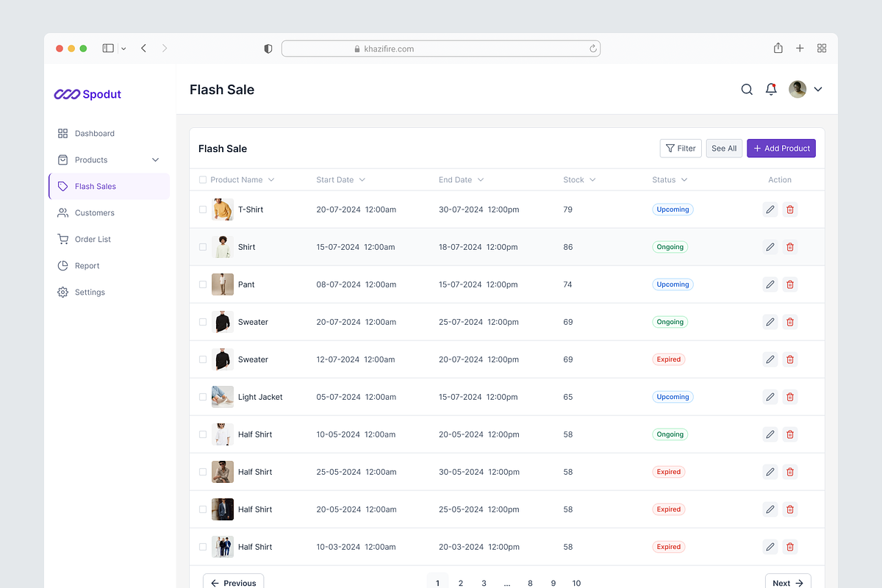Edit the Sweater row starting 20-07-2024
Screen dimensions: 882x588
point(770,322)
